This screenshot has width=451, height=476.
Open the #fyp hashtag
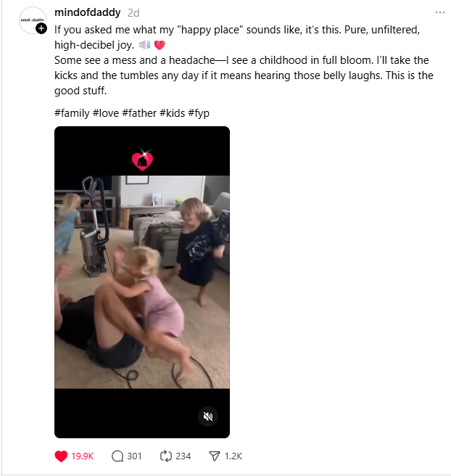tap(199, 113)
